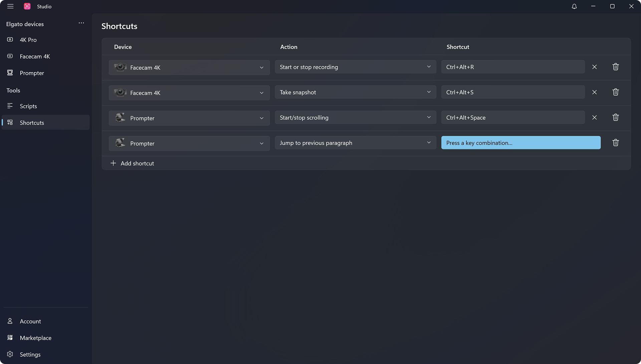This screenshot has width=641, height=364.
Task: Expand the Jump to previous paragraph action dropdown
Action: pos(356,143)
